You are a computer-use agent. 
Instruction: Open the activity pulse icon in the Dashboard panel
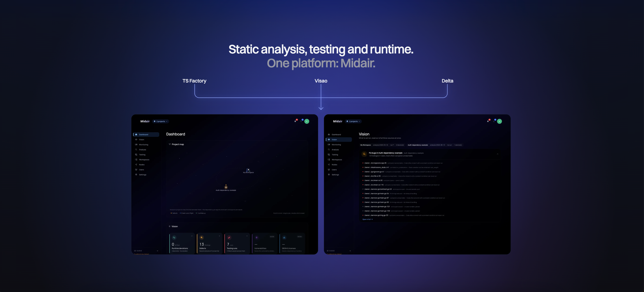click(x=301, y=121)
